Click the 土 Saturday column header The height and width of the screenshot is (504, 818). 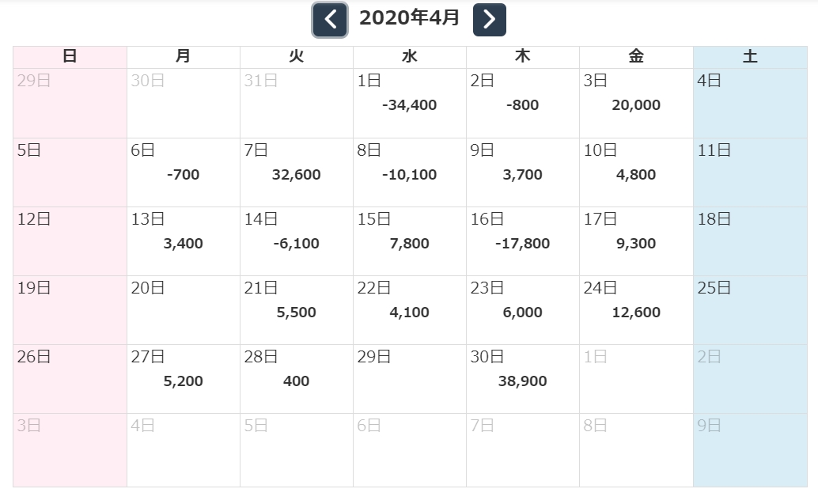point(749,57)
